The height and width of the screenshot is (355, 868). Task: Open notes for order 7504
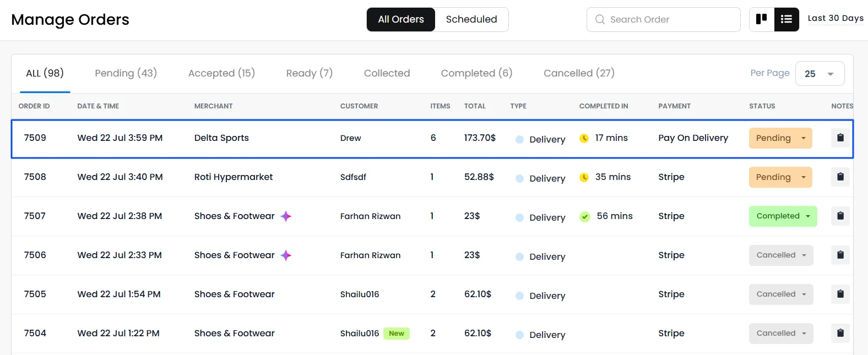[840, 333]
